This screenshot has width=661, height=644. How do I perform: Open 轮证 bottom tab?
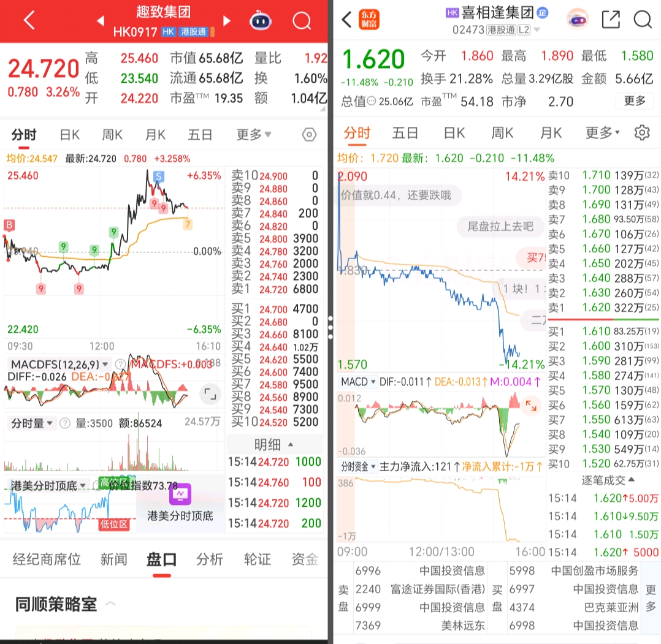coord(257,559)
